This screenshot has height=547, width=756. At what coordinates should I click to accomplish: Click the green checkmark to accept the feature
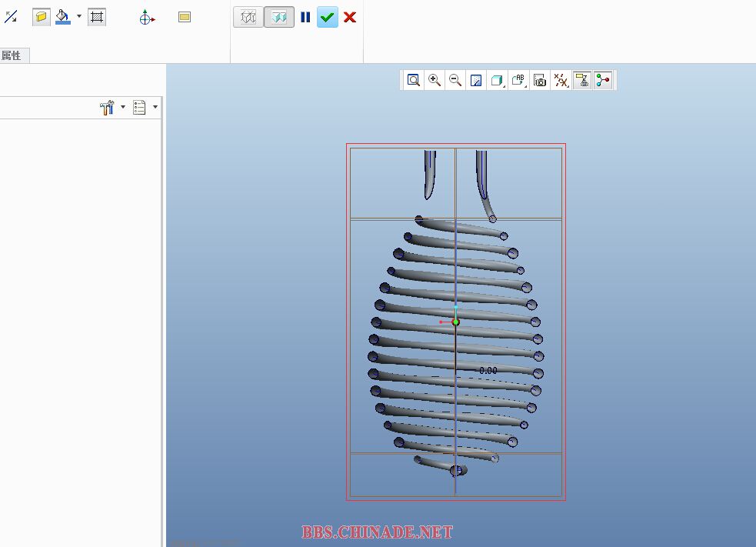(328, 17)
